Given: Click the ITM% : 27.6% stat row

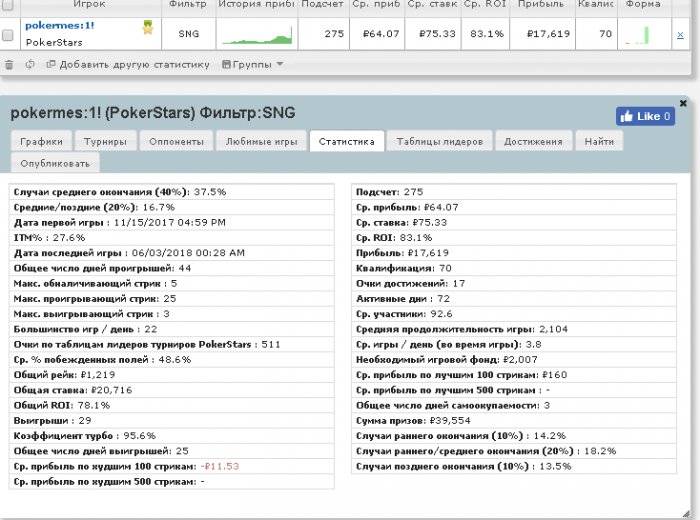Looking at the screenshot, I should click(x=171, y=238).
